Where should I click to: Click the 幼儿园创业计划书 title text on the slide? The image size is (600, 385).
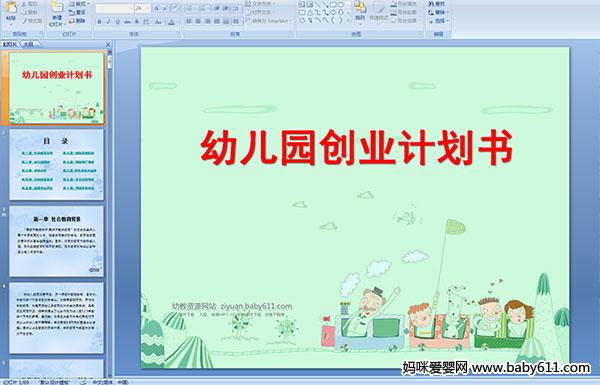coord(356,148)
